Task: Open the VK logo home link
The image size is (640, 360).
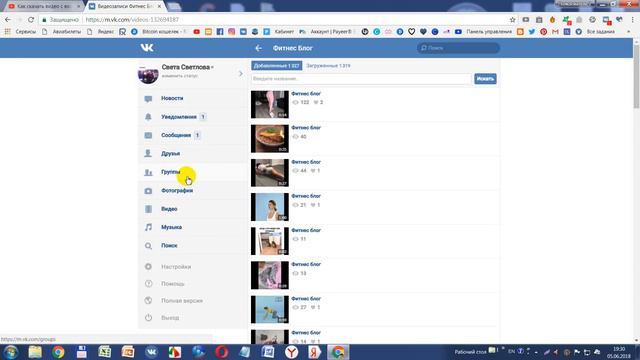Action: tap(147, 48)
